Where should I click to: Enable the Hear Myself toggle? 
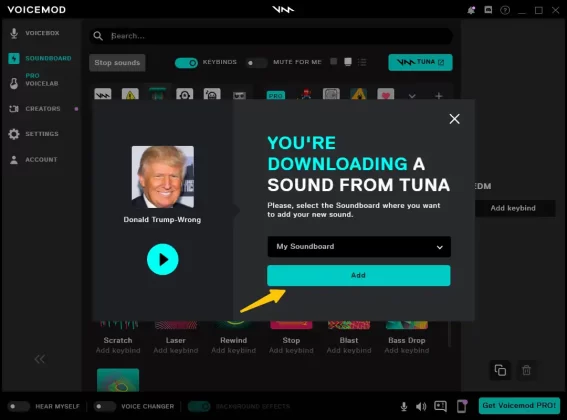coord(19,407)
